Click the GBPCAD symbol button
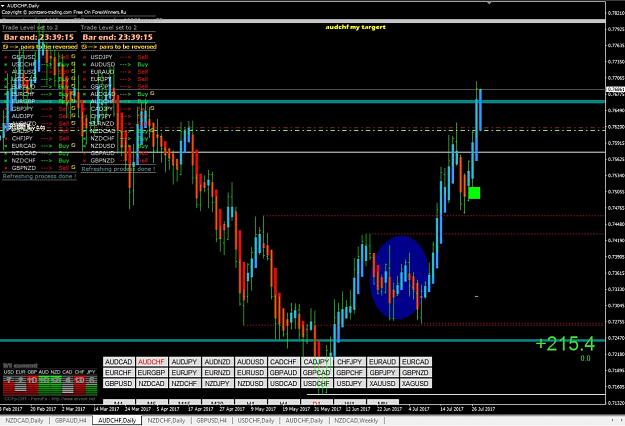The height and width of the screenshot is (426, 625). [x=316, y=373]
